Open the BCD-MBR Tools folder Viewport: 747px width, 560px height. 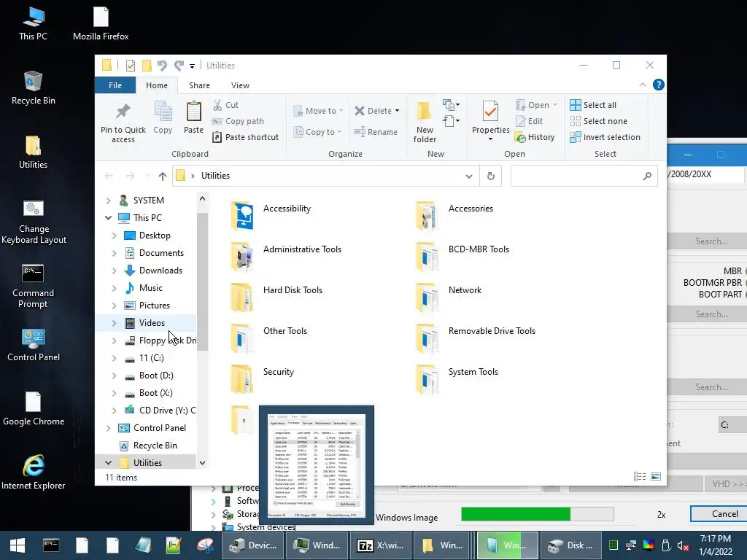462,256
